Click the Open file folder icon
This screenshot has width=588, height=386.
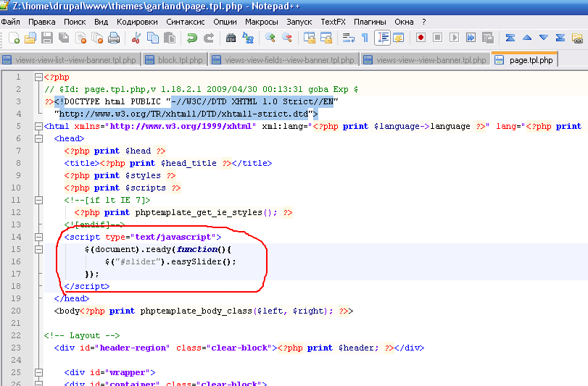[x=30, y=38]
